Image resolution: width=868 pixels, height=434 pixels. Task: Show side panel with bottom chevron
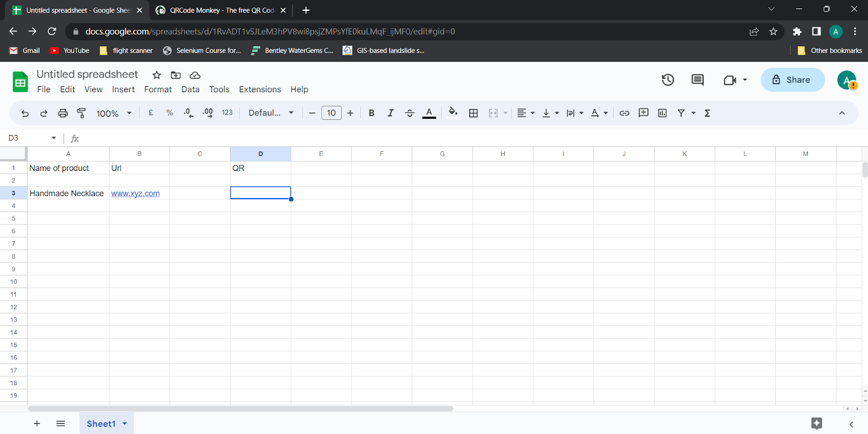coord(851,424)
